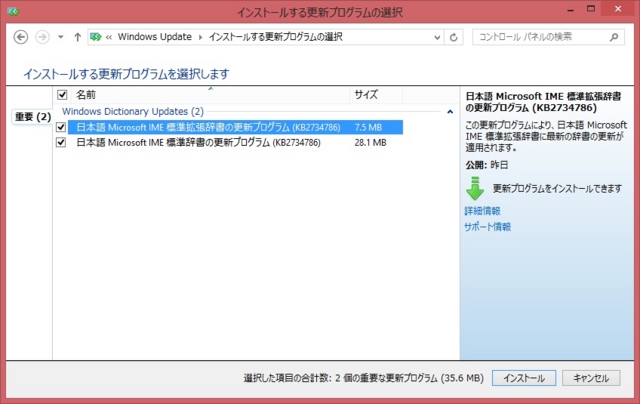Toggle the select-all checkbox in header
This screenshot has height=404, width=640.
(62, 95)
